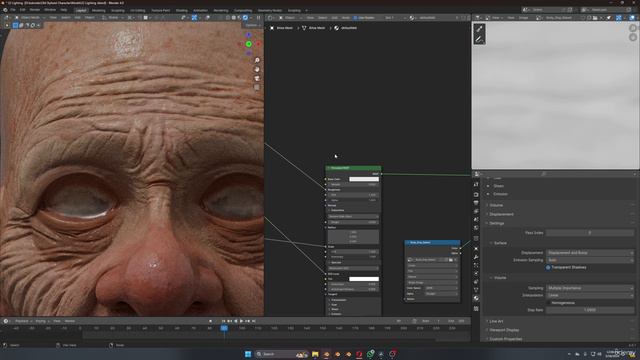Click the displacement image texture node header
This screenshot has width=640, height=360.
[433, 242]
